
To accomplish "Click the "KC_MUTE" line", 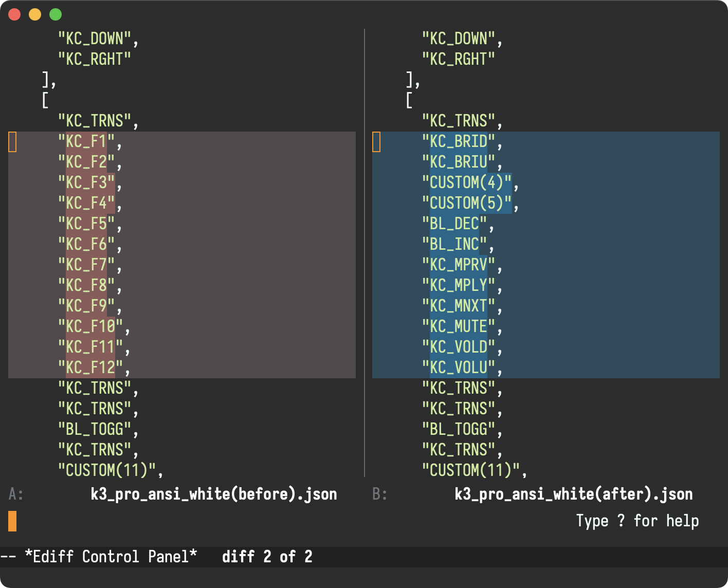I will (462, 327).
